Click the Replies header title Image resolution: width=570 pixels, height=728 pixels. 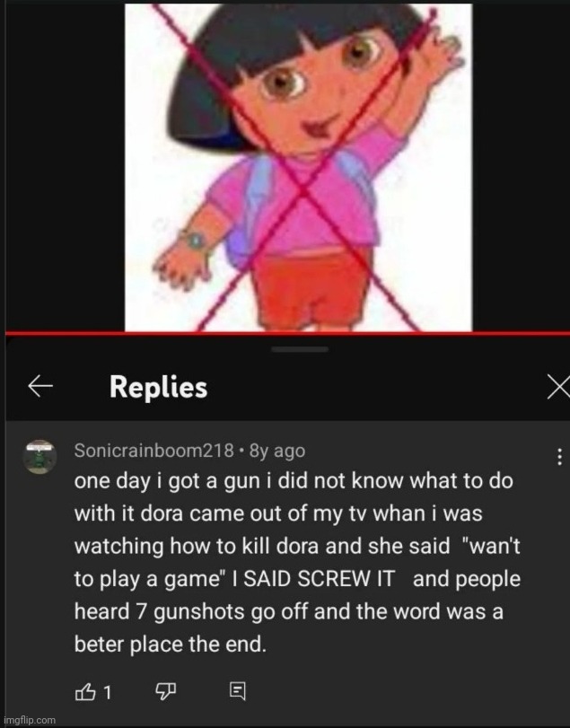[158, 387]
